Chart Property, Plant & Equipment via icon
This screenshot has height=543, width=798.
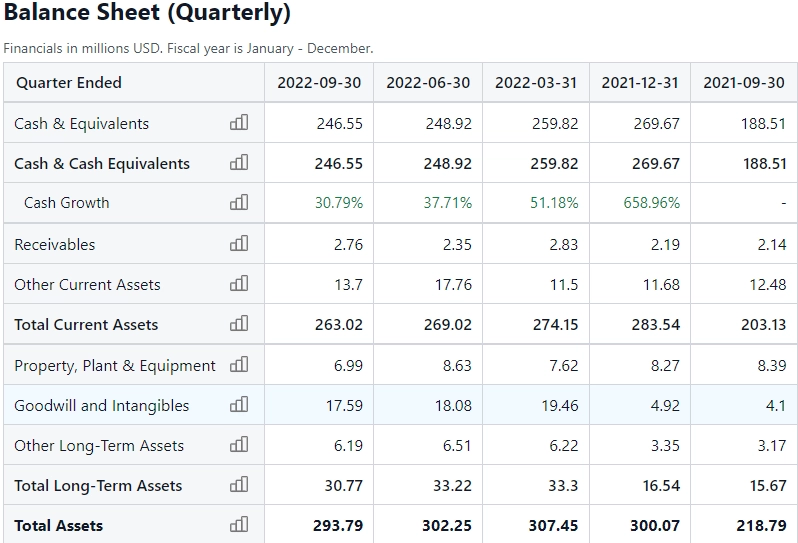[238, 365]
